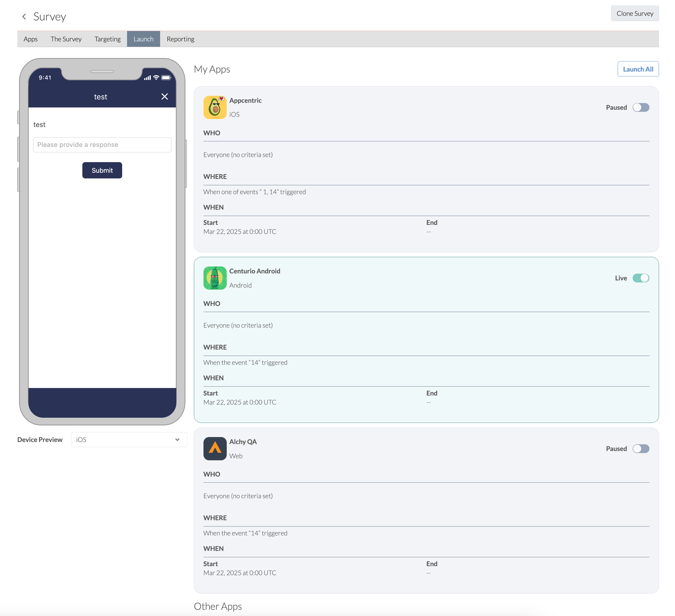This screenshot has width=675, height=616.
Task: Go to The Survey tab
Action: click(66, 39)
